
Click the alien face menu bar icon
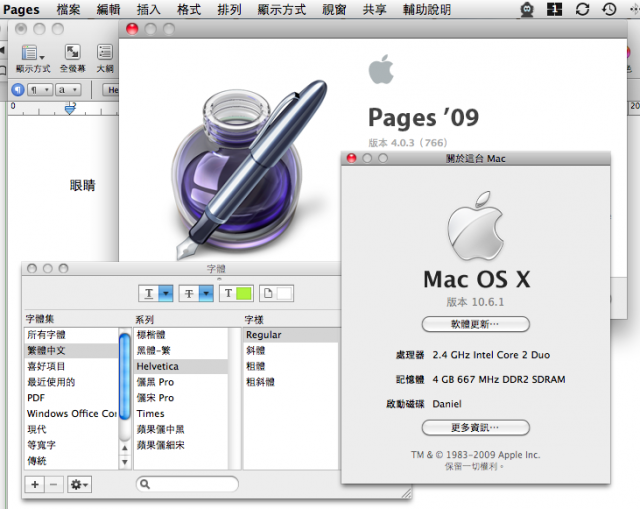[527, 9]
